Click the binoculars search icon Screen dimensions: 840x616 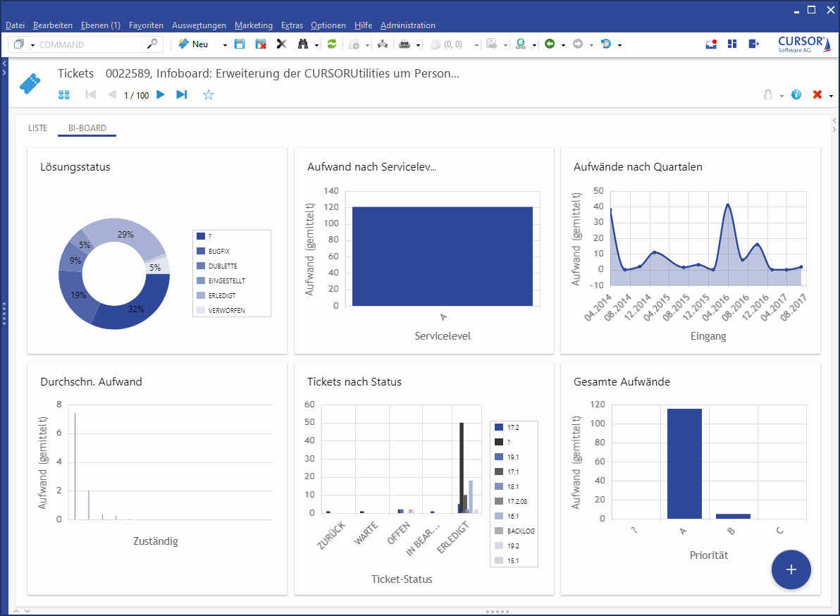[303, 44]
